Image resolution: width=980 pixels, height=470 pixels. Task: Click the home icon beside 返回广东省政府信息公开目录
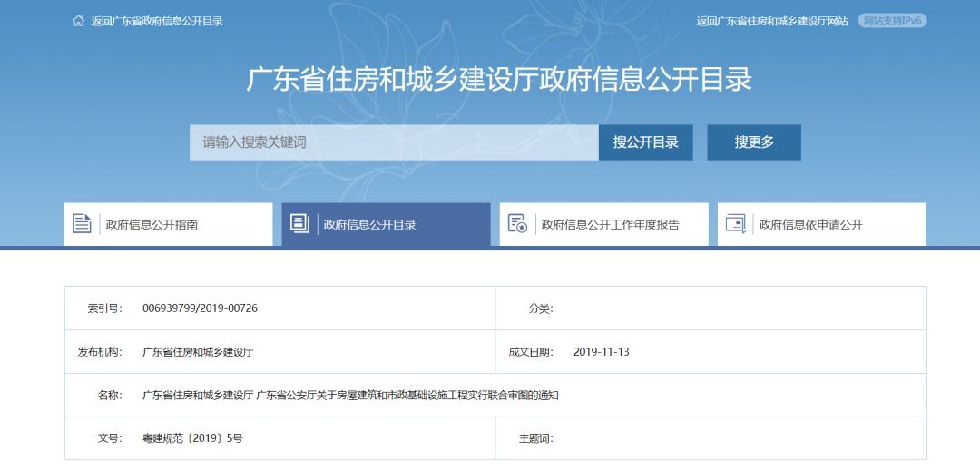point(78,21)
